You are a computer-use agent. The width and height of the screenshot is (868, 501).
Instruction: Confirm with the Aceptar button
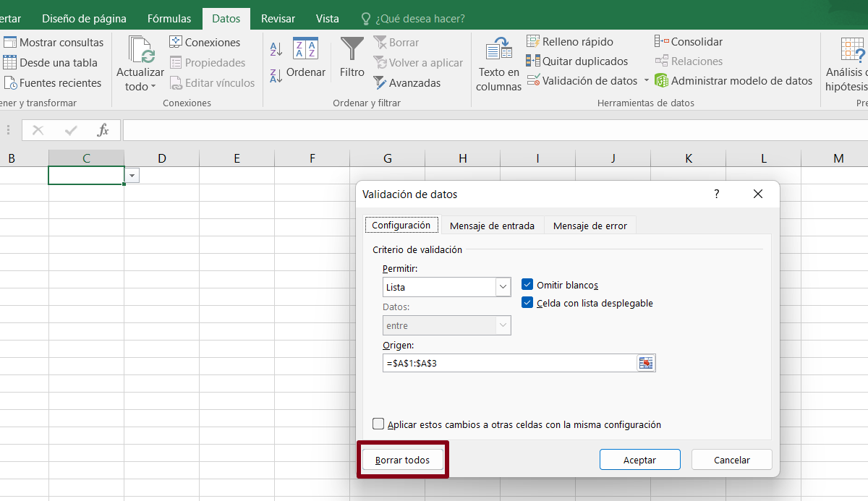[640, 460]
